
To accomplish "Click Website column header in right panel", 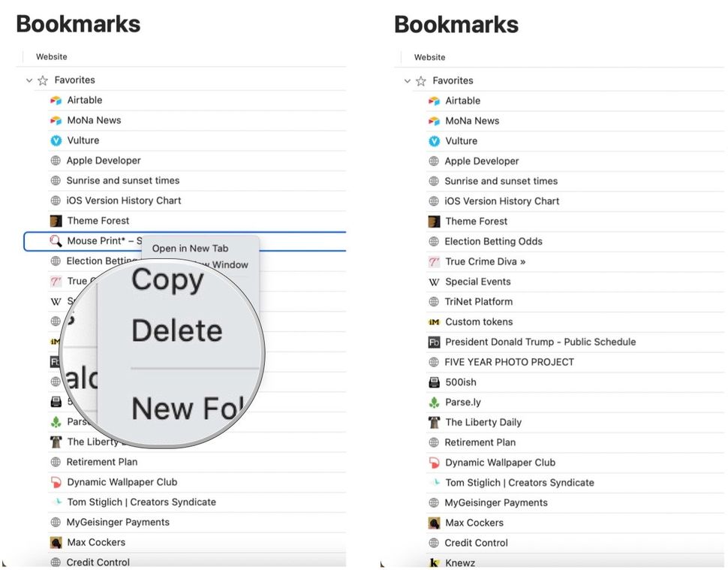I will click(x=429, y=57).
